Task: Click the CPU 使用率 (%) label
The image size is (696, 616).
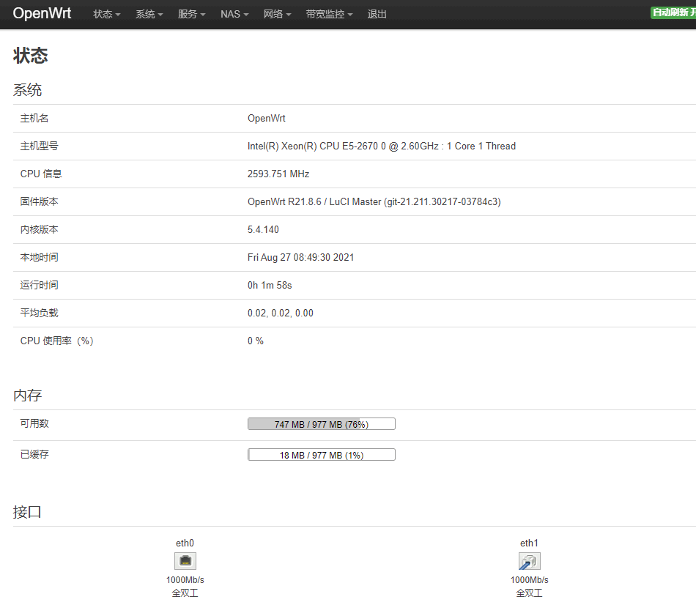Action: (x=57, y=341)
